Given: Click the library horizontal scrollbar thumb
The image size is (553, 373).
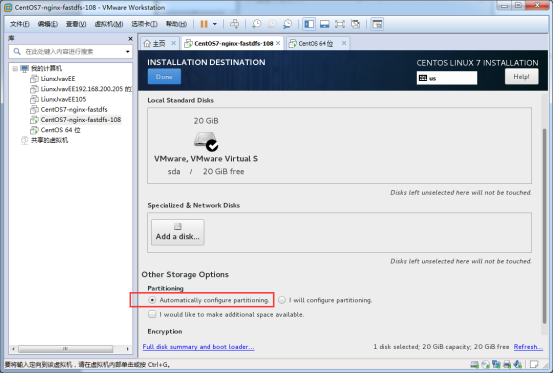Looking at the screenshot, I should tap(66, 349).
